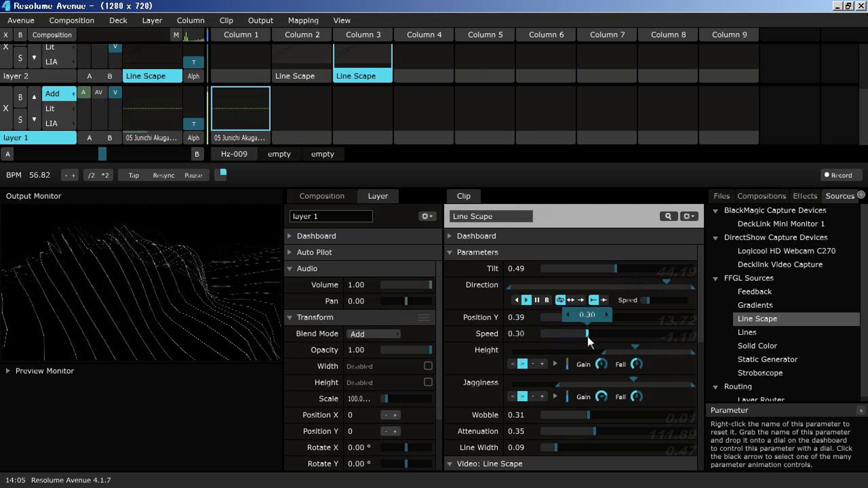Enable the Height checkbox in Transform
This screenshot has height=488, width=868.
[428, 382]
